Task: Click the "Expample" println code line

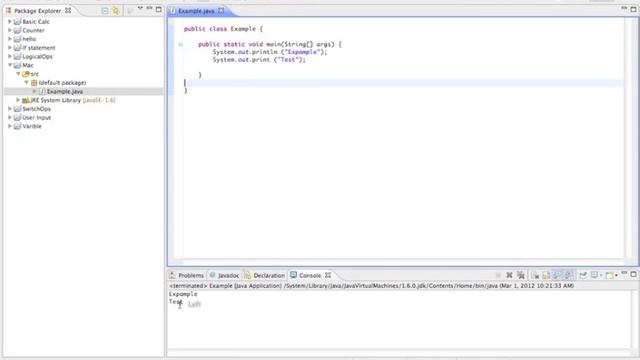Action: pyautogui.click(x=270, y=52)
